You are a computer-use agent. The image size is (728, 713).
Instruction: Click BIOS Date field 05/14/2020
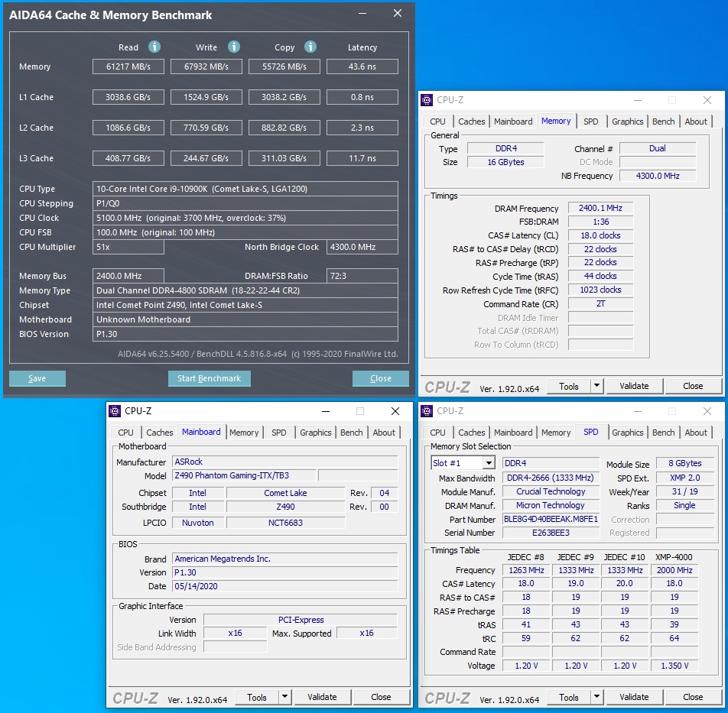(284, 586)
